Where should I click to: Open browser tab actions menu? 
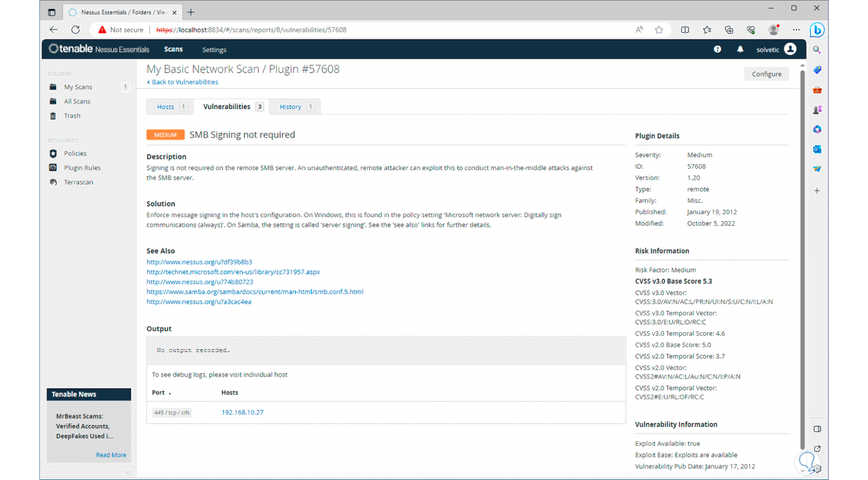52,12
